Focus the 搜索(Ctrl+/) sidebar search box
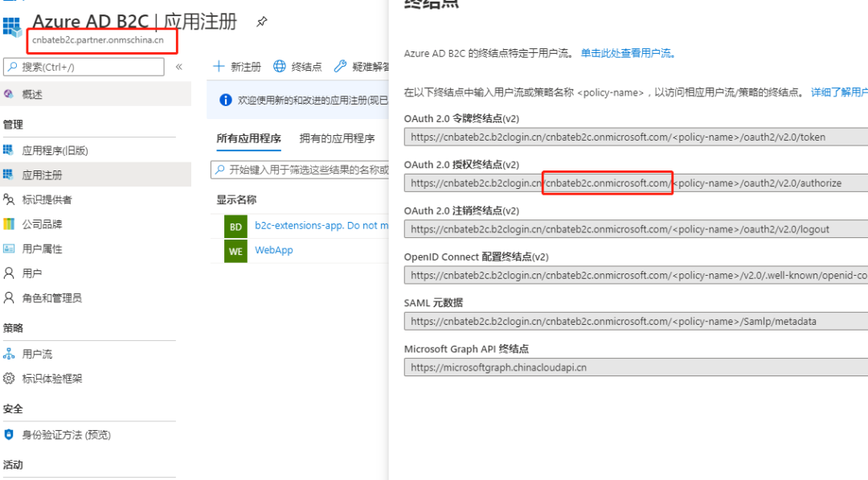 coord(84,67)
